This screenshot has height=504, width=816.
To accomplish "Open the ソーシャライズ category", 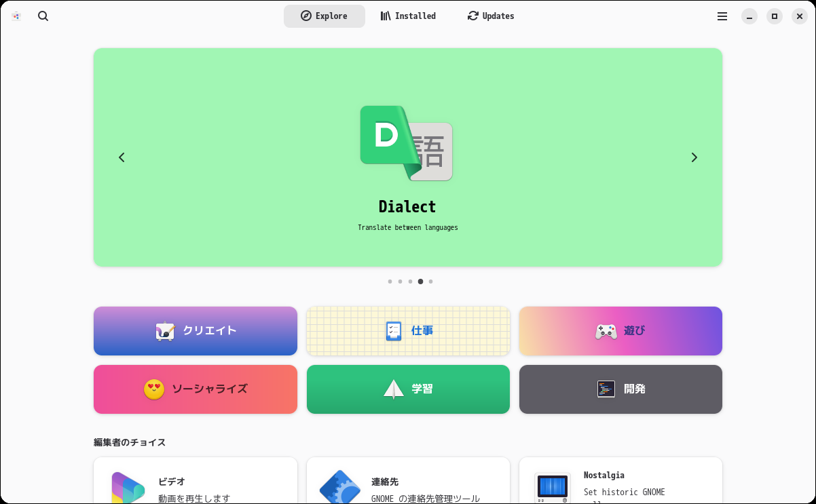I will pos(196,389).
